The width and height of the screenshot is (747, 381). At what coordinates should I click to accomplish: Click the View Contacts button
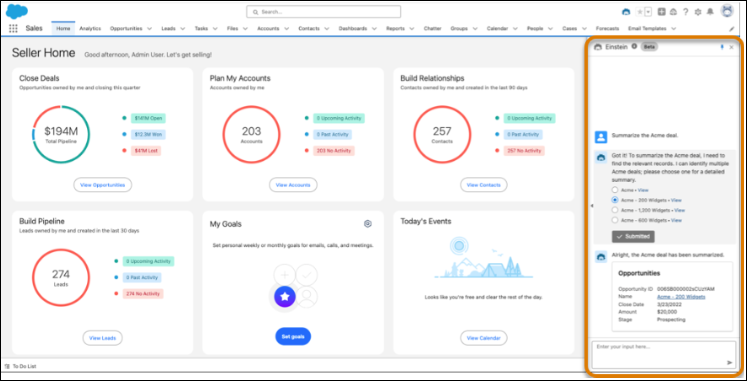(484, 185)
